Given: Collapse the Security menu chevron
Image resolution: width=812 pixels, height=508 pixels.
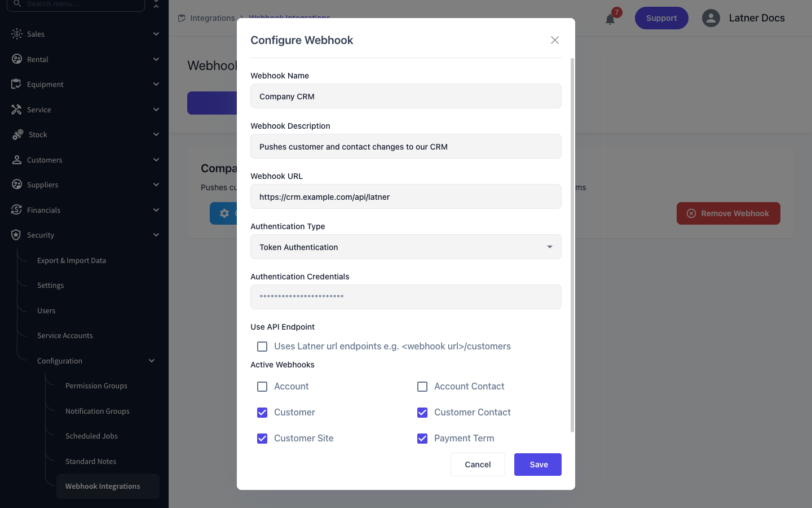Looking at the screenshot, I should pyautogui.click(x=156, y=235).
